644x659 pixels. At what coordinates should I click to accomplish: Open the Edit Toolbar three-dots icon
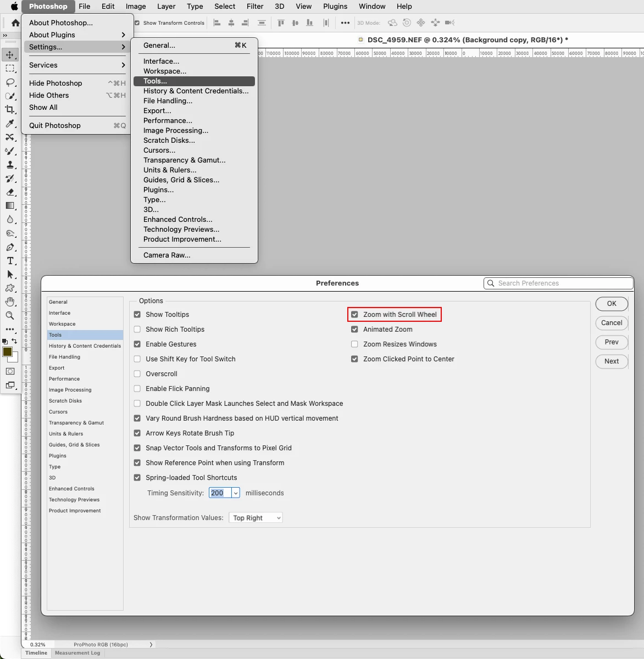click(x=10, y=329)
